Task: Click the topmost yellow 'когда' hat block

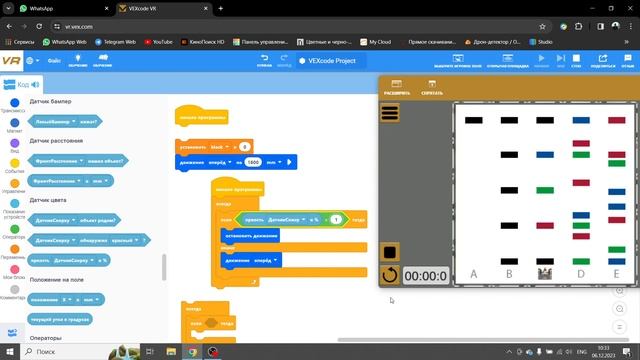Action: 201,116
